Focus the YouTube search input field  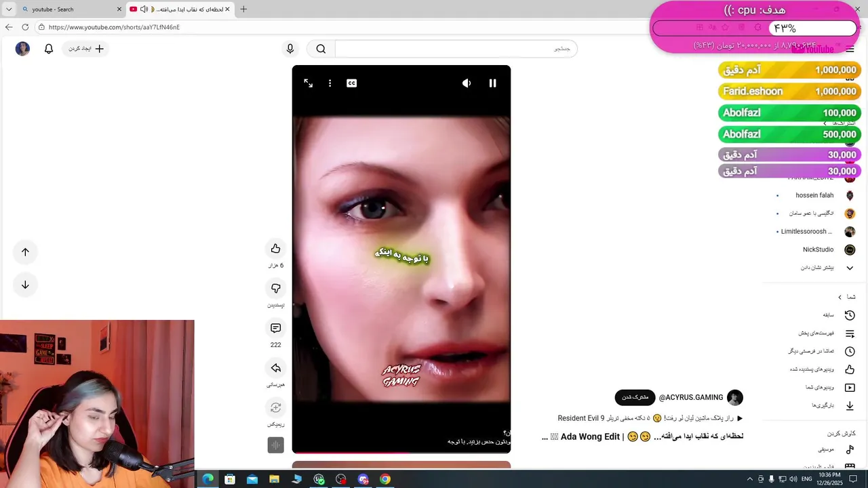456,49
